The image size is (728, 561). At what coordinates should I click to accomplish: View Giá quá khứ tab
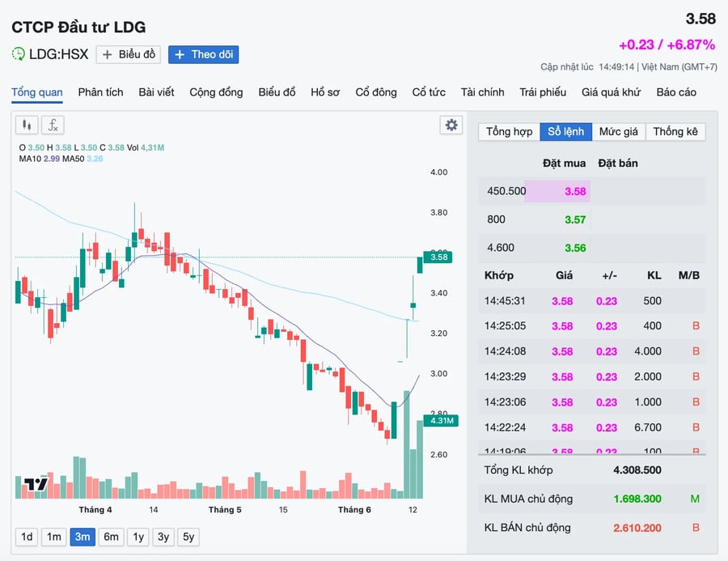(611, 92)
